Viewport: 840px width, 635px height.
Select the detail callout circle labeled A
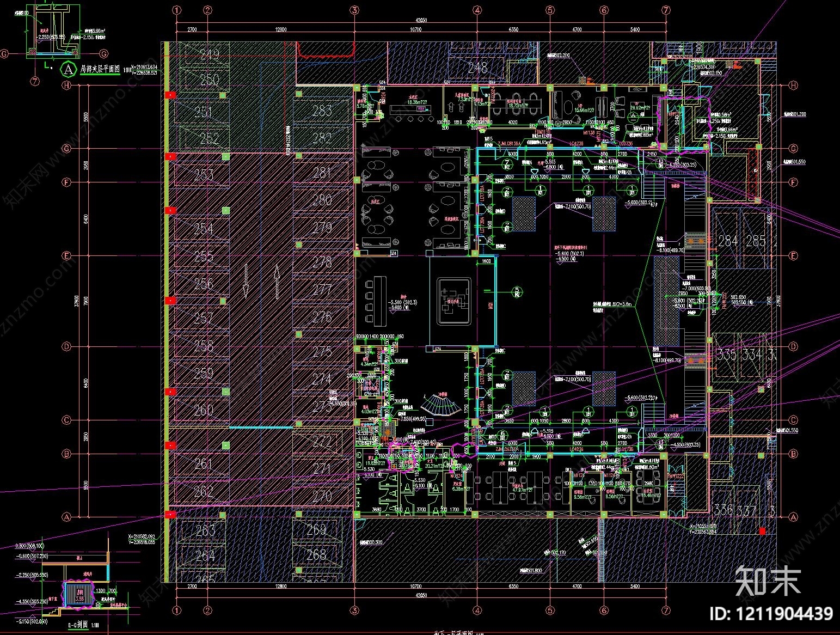click(x=66, y=69)
